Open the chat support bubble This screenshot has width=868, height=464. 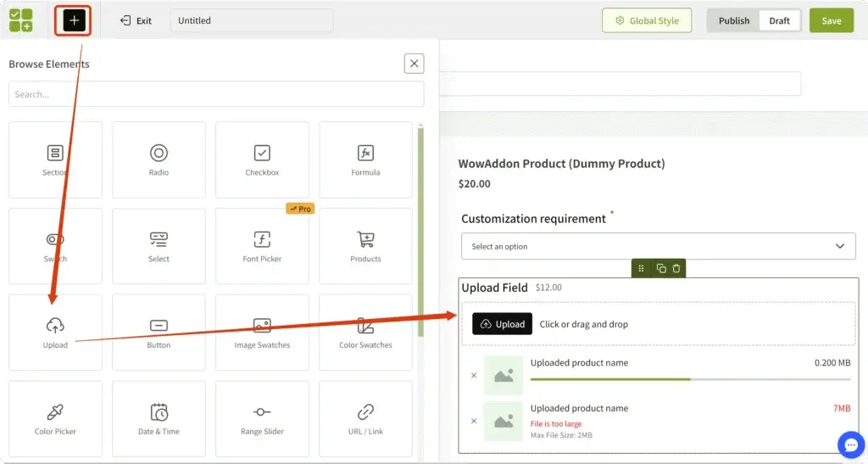click(849, 444)
